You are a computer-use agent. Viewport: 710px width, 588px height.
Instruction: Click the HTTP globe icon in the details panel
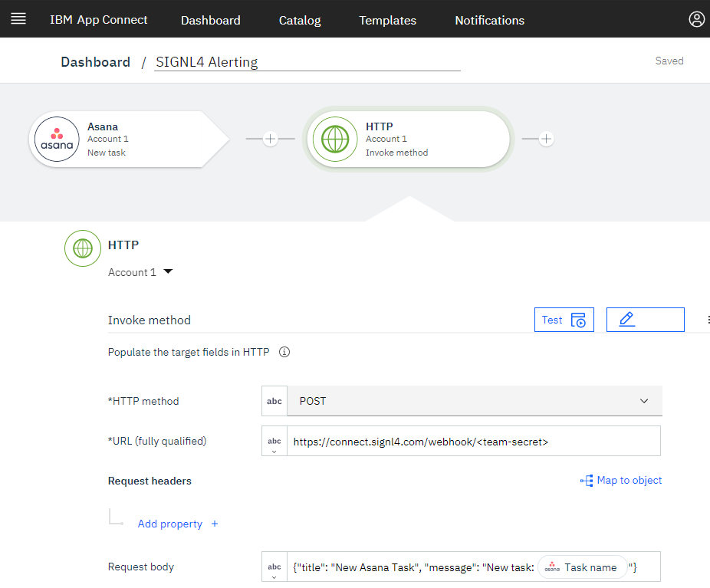83,248
